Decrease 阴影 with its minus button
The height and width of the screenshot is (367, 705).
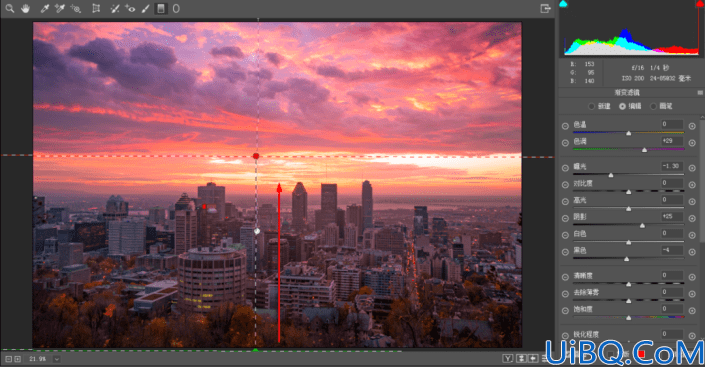(x=565, y=218)
